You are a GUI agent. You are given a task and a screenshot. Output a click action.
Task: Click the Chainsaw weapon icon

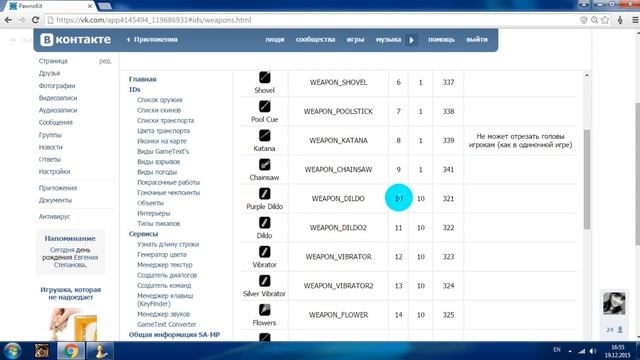(264, 164)
